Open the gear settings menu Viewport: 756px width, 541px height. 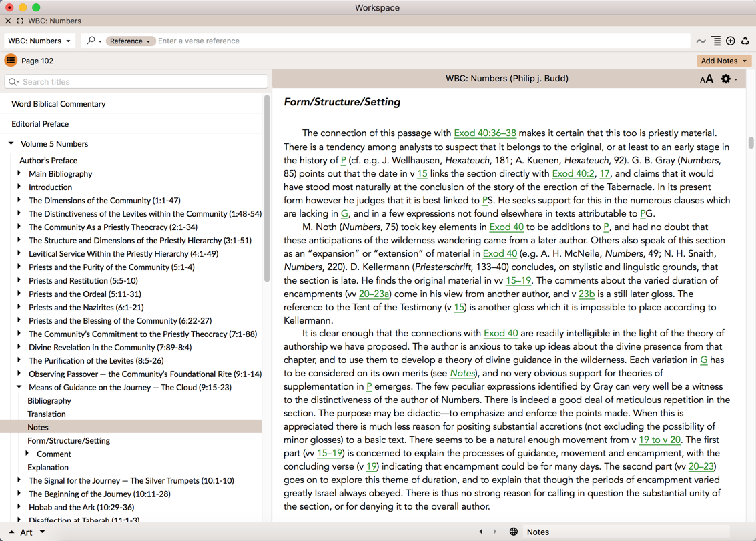727,79
